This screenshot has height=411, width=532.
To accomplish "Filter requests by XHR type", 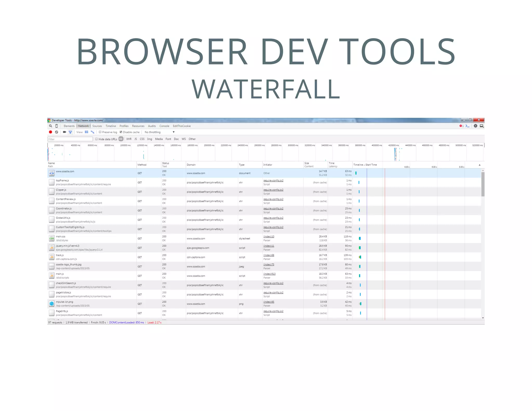I will click(x=129, y=139).
